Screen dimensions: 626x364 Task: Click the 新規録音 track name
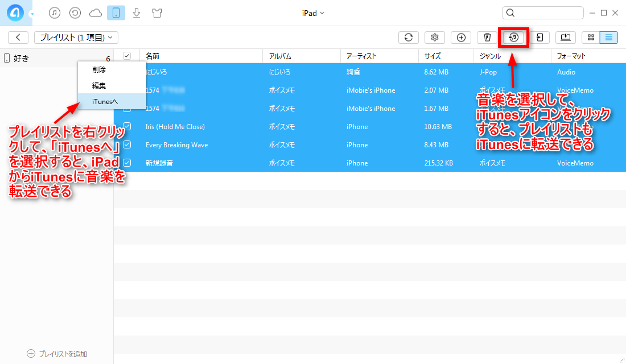[159, 163]
